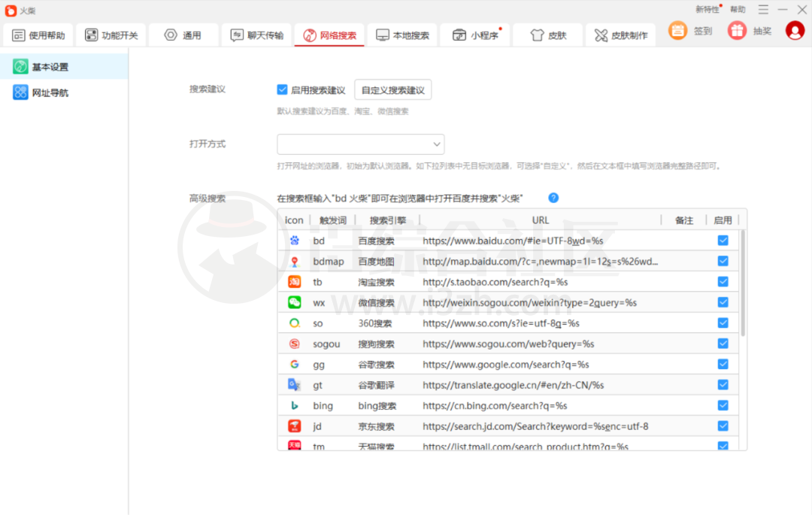This screenshot has height=515, width=812.
Task: Click the 'sogou' trigger word cell
Action: point(326,344)
